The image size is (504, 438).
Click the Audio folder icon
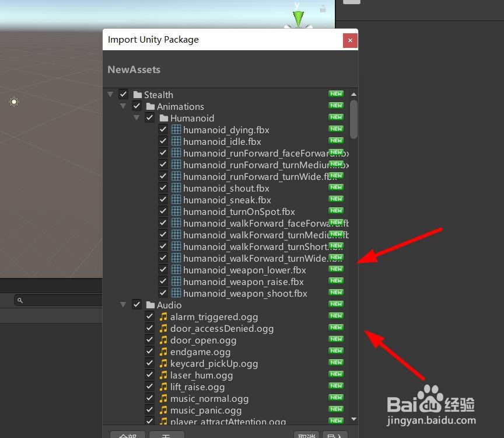(150, 305)
